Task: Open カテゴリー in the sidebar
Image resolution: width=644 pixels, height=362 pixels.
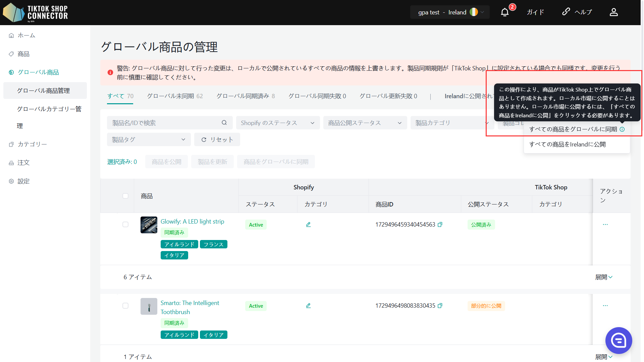Action: (x=32, y=144)
